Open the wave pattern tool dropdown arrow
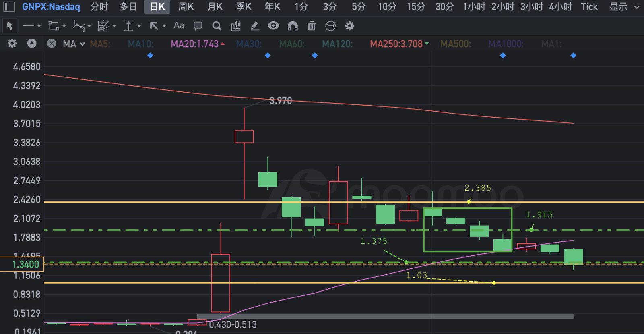 89,26
